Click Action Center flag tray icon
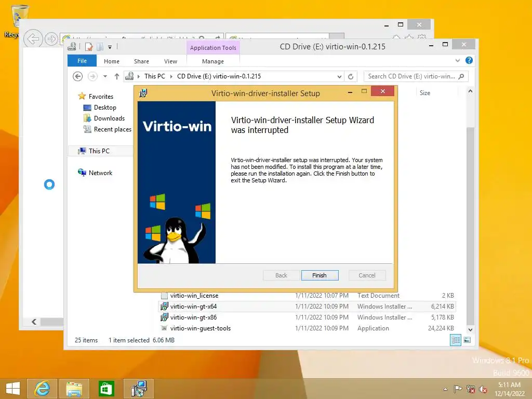This screenshot has height=399, width=532. 458,389
